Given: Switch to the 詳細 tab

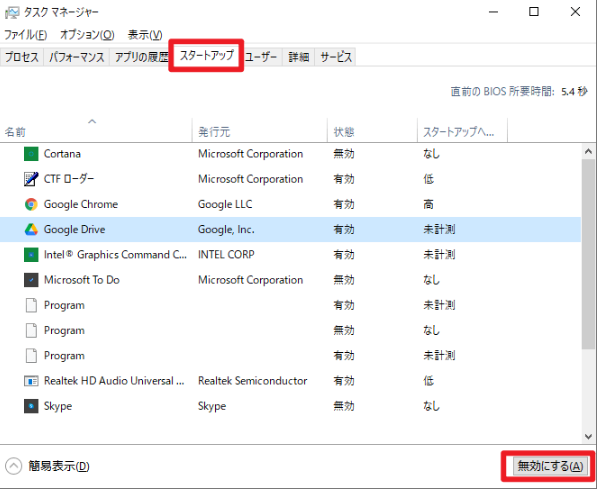Looking at the screenshot, I should 299,57.
